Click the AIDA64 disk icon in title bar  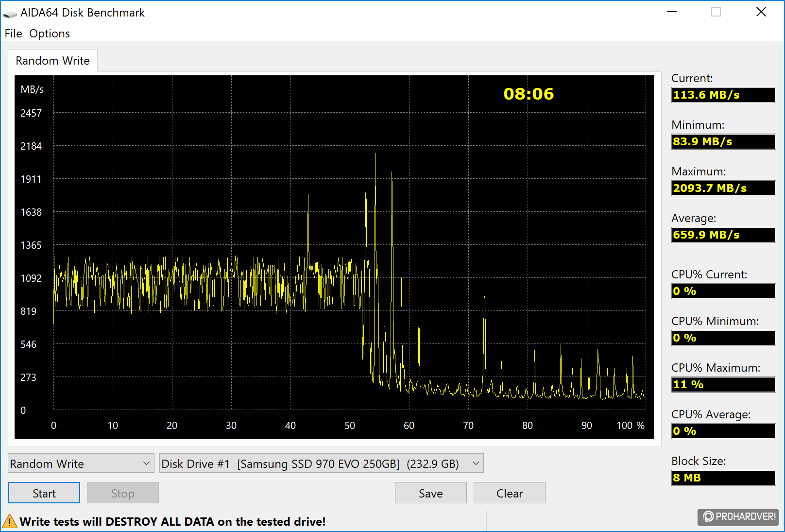tap(10, 14)
